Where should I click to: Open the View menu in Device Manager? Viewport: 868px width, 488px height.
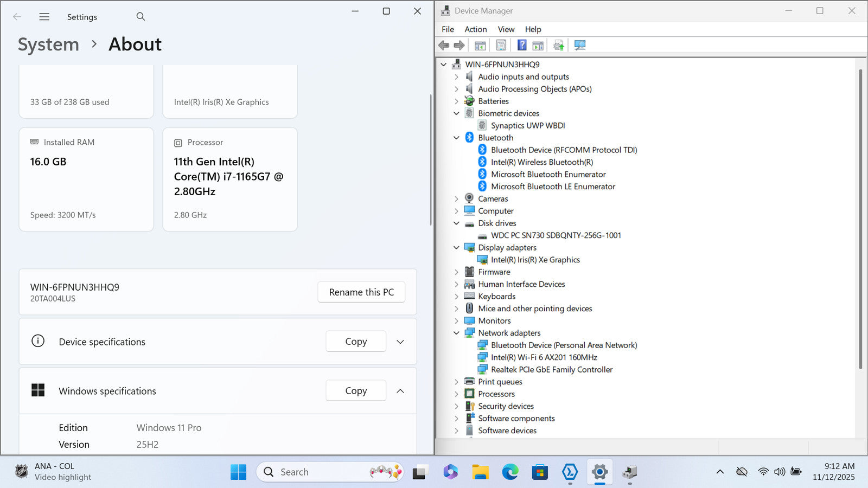[506, 29]
